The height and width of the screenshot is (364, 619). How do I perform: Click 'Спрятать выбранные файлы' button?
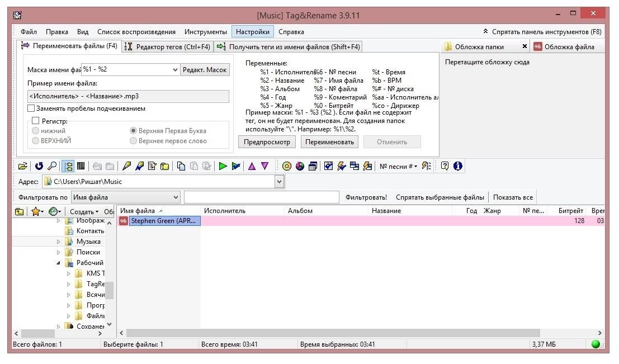[x=440, y=197]
